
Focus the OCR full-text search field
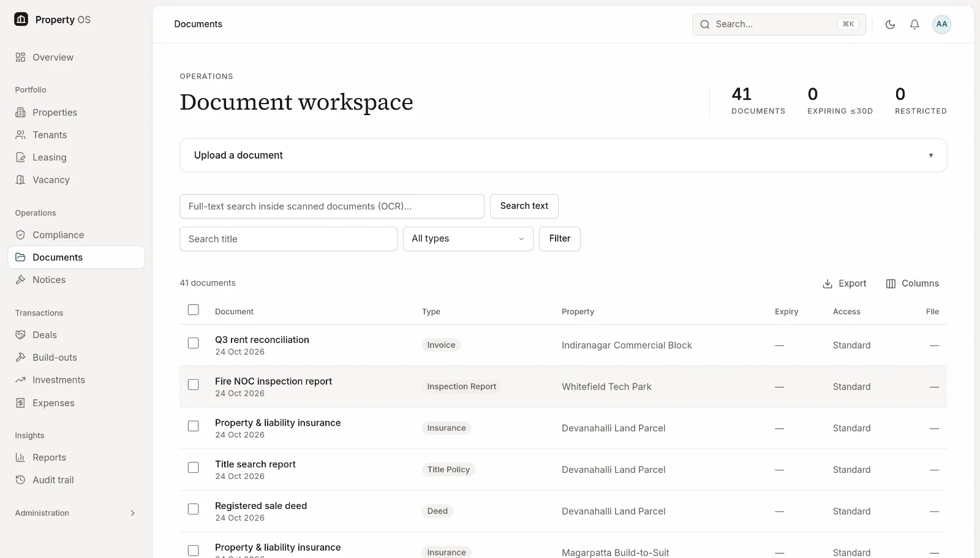pyautogui.click(x=332, y=206)
